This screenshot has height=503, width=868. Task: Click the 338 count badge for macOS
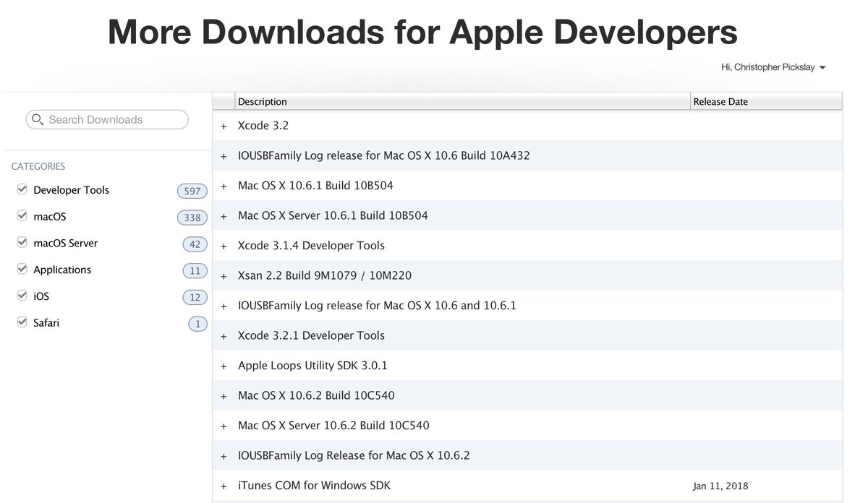[x=192, y=218]
